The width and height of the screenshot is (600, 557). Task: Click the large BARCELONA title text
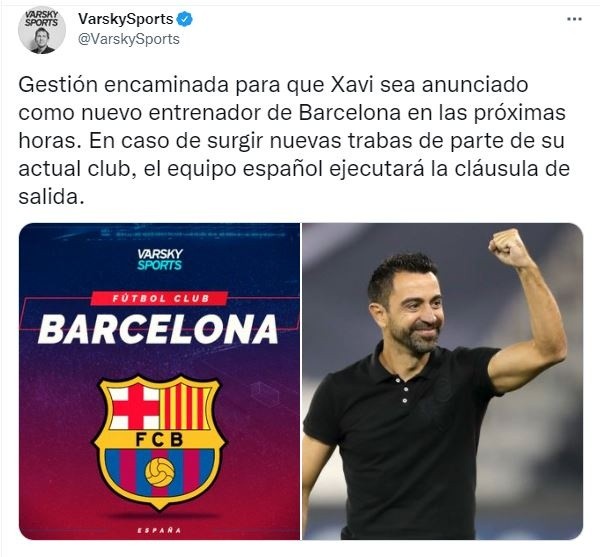[158, 329]
